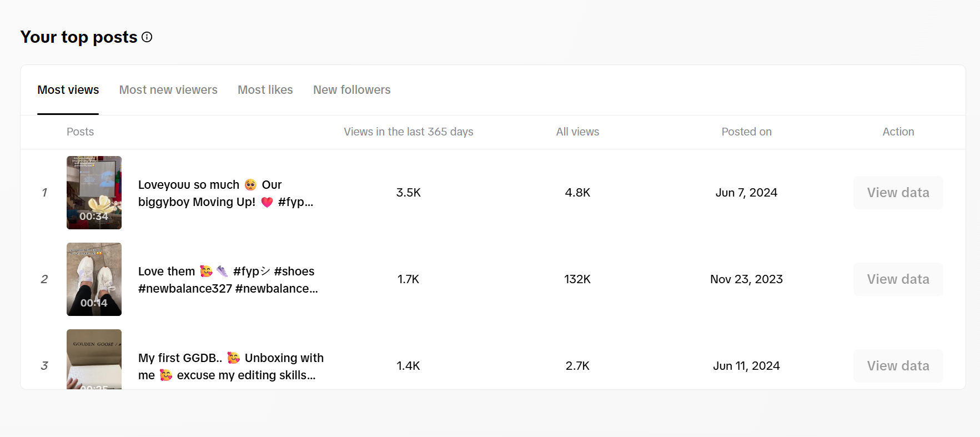The width and height of the screenshot is (980, 437).
Task: Switch to the Most new viewers tab
Action: pyautogui.click(x=168, y=90)
